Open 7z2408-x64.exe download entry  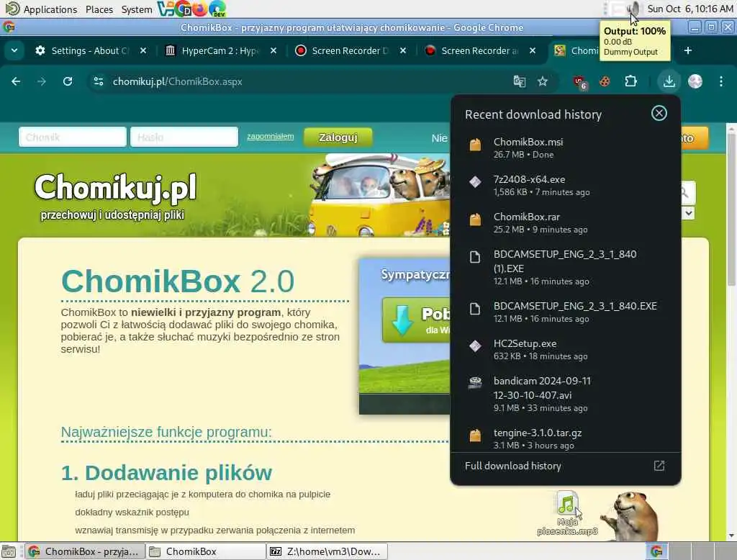pyautogui.click(x=566, y=185)
